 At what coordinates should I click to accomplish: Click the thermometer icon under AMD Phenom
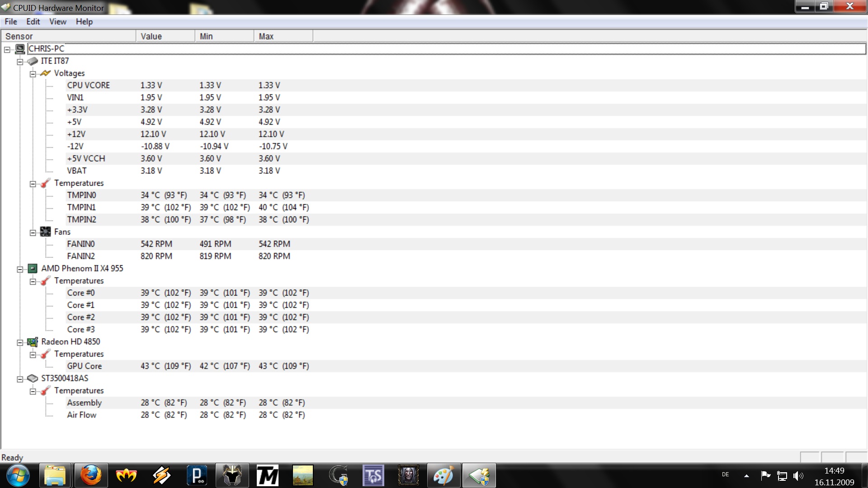45,281
